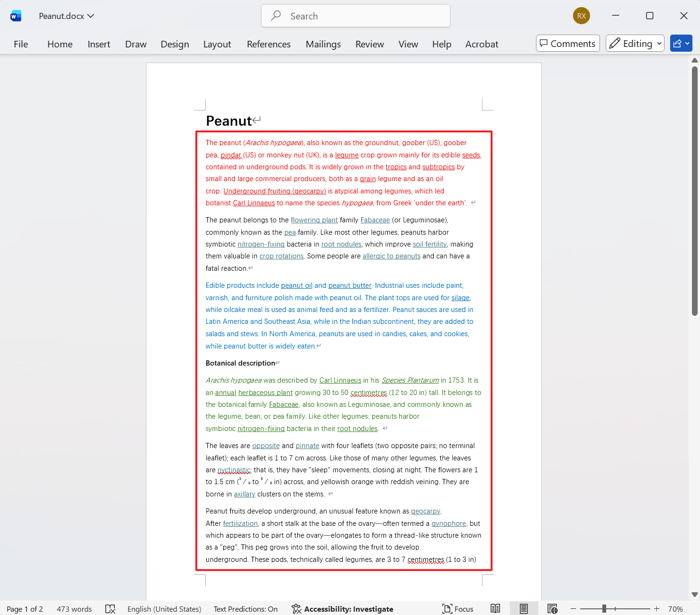This screenshot has width=700, height=615.
Task: Select the Print Layout view icon
Action: pyautogui.click(x=524, y=609)
